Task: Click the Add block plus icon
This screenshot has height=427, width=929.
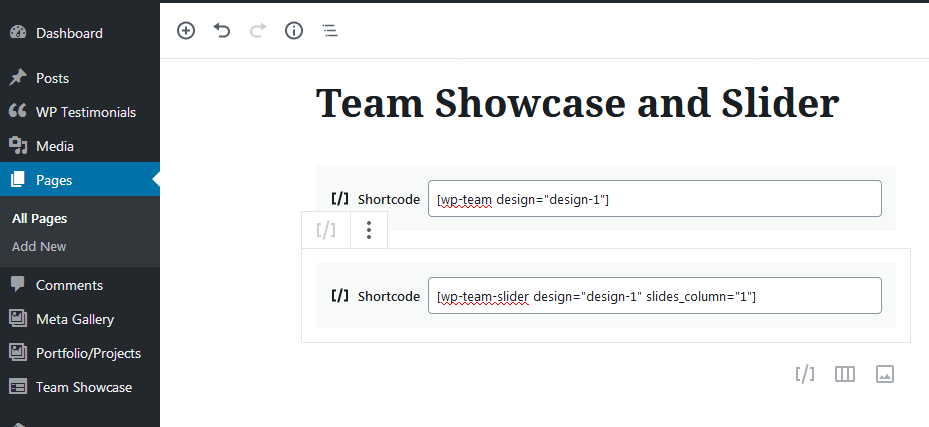Action: click(186, 30)
